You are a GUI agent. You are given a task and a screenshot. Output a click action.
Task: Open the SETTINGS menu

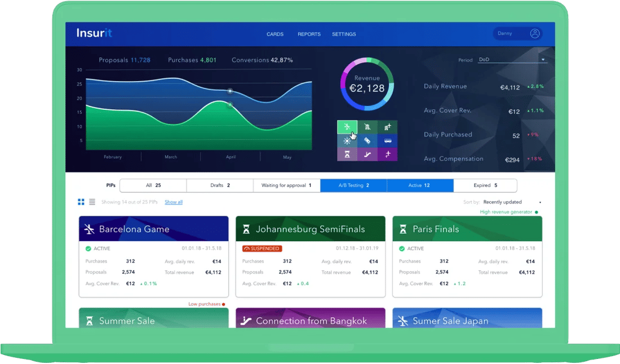[344, 34]
